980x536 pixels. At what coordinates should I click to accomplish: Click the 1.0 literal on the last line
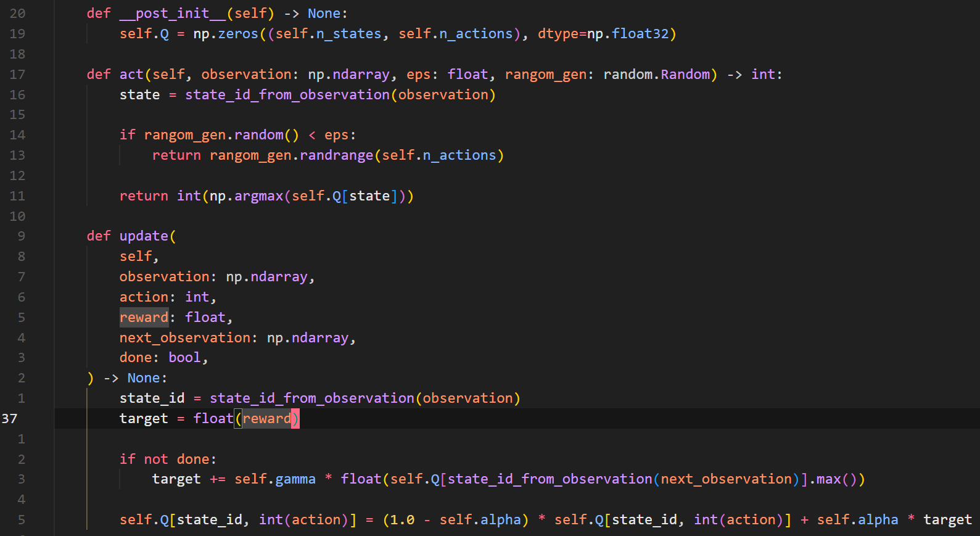pos(402,520)
